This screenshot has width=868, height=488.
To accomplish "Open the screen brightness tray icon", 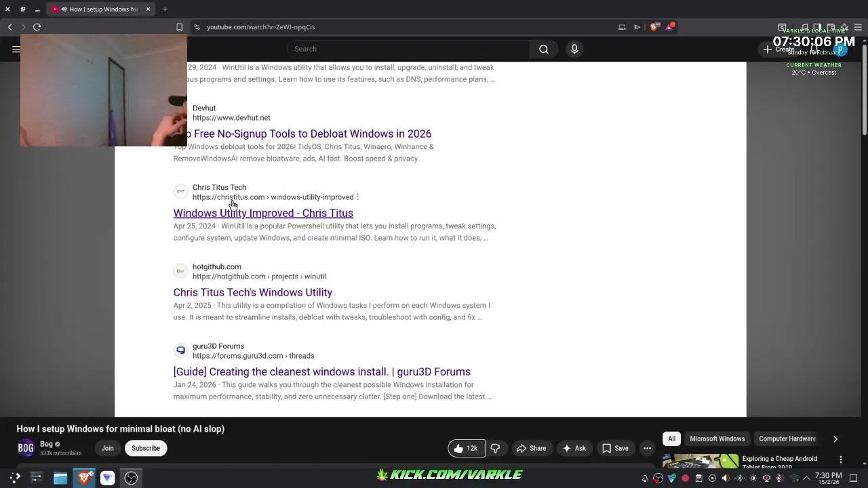I will click(x=753, y=478).
